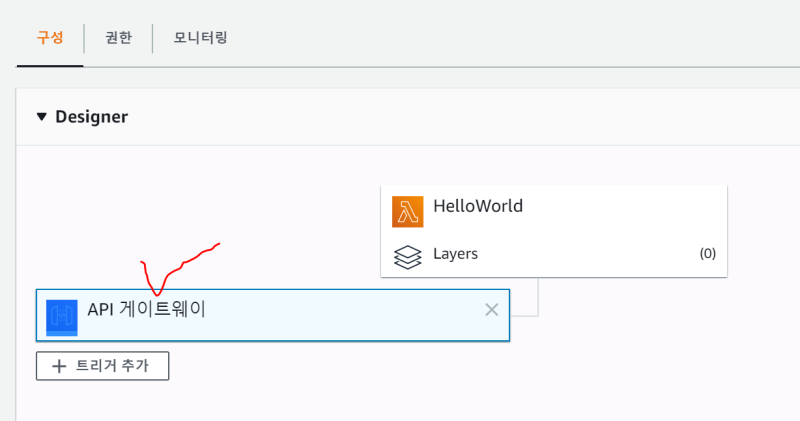Viewport: 800px width, 421px height.
Task: Remove the API 게이트웨이 trigger with X
Action: pos(491,310)
